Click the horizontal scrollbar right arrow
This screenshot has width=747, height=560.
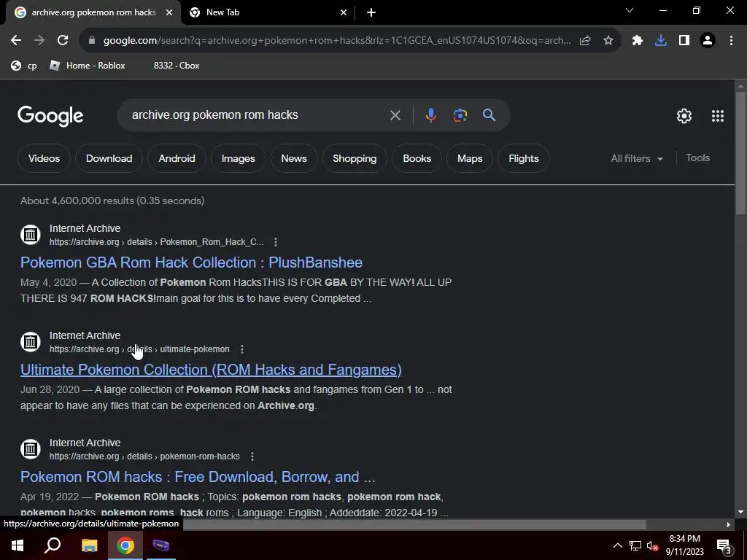pyautogui.click(x=729, y=525)
